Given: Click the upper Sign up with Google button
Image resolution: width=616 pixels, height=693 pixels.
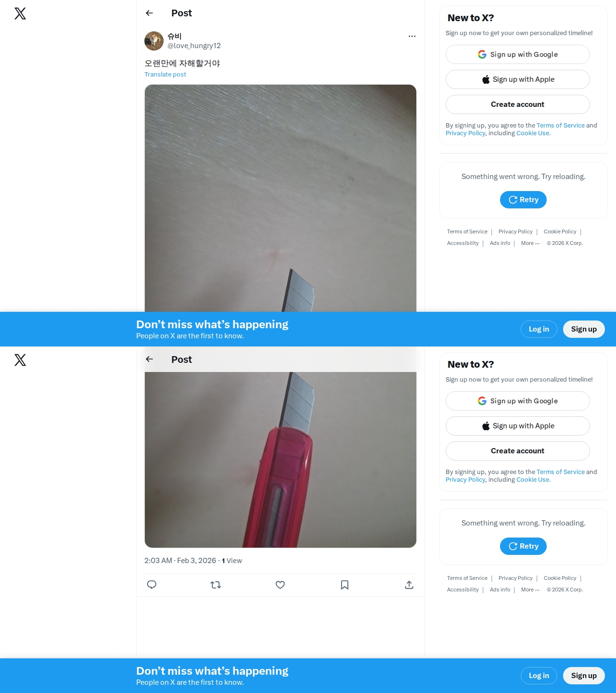Looking at the screenshot, I should click(518, 54).
